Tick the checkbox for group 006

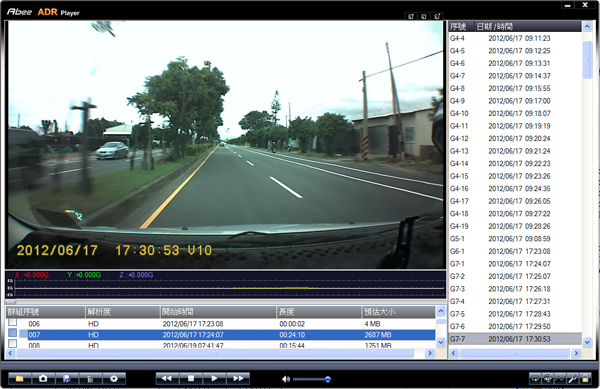pyautogui.click(x=13, y=322)
